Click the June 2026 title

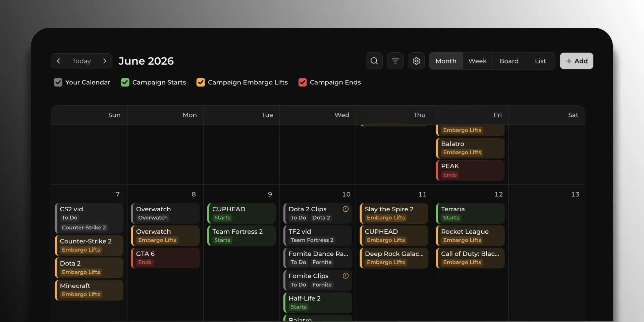[x=146, y=61]
